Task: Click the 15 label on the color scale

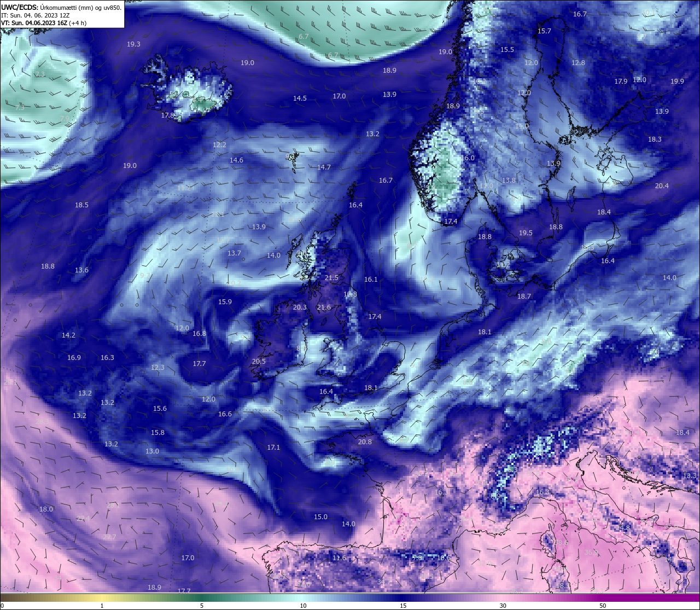Action: click(402, 606)
